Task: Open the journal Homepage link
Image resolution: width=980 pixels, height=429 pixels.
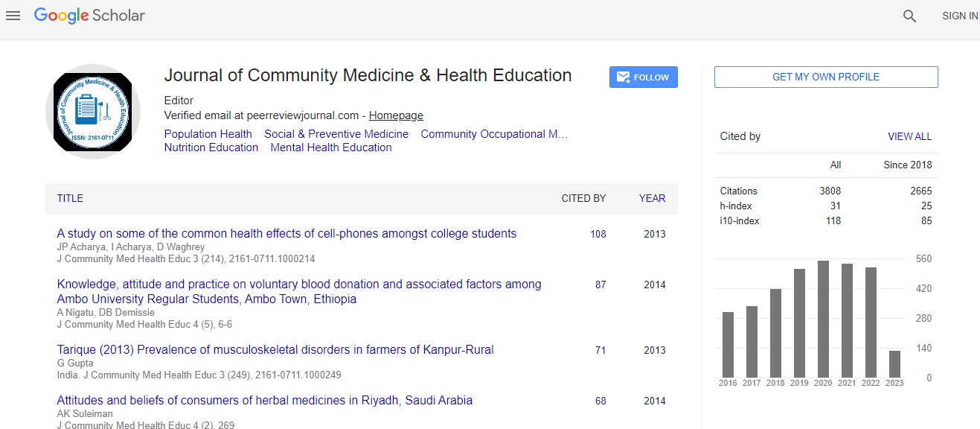Action: (396, 115)
